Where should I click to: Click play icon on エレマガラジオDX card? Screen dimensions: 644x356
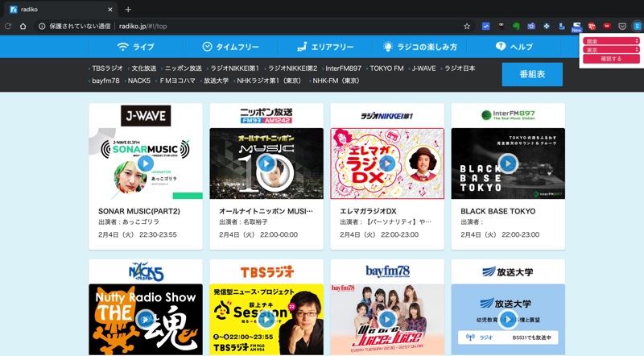click(x=386, y=164)
